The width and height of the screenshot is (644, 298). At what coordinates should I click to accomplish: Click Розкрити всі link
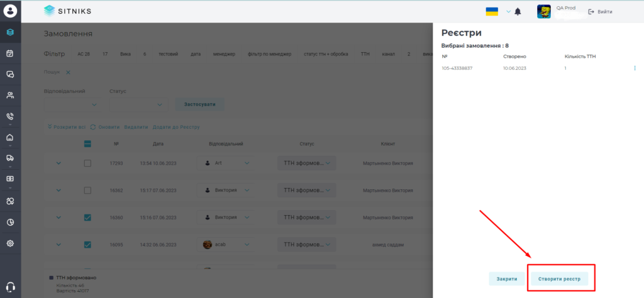click(67, 127)
